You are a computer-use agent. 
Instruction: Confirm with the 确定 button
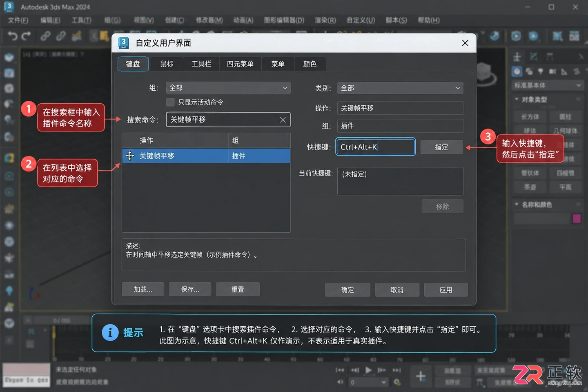(347, 290)
